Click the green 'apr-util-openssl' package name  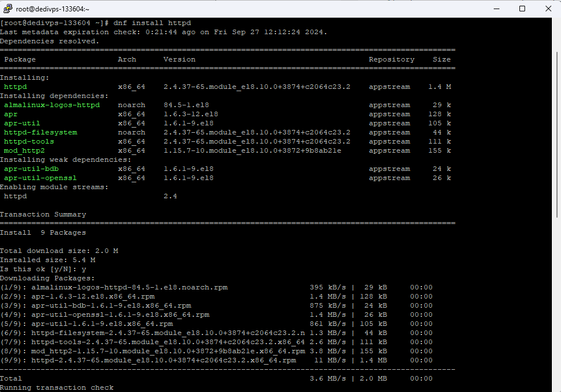coord(40,178)
